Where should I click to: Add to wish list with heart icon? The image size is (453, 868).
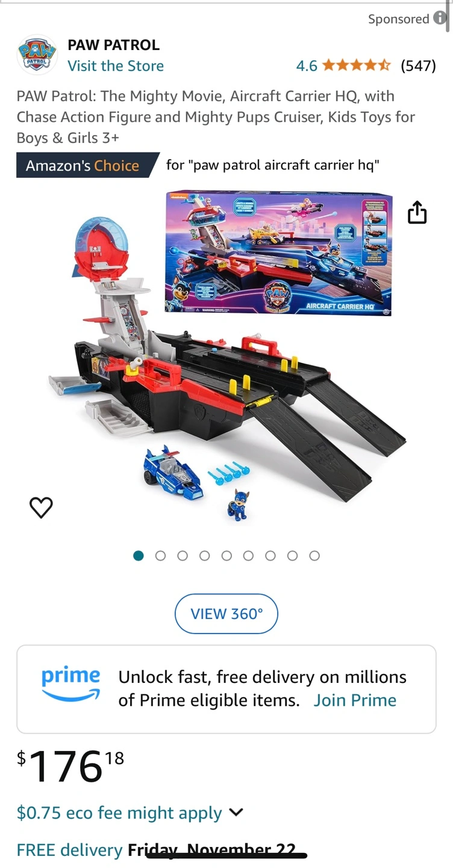point(41,508)
